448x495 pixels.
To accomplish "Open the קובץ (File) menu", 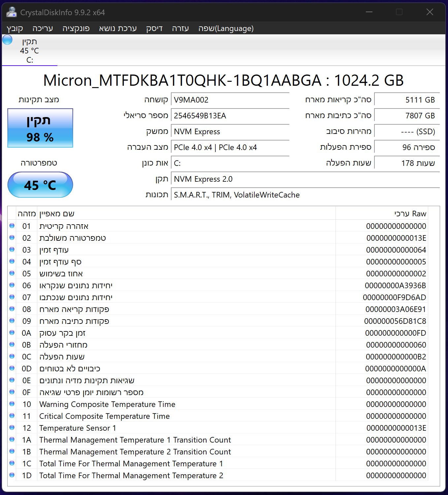I will [x=15, y=28].
